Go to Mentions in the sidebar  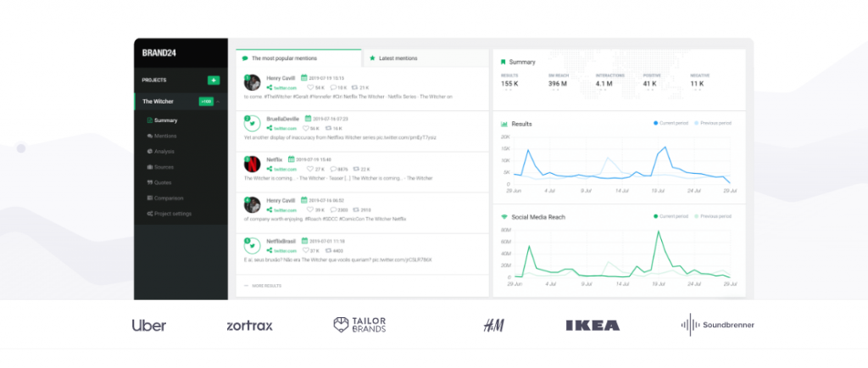point(162,136)
